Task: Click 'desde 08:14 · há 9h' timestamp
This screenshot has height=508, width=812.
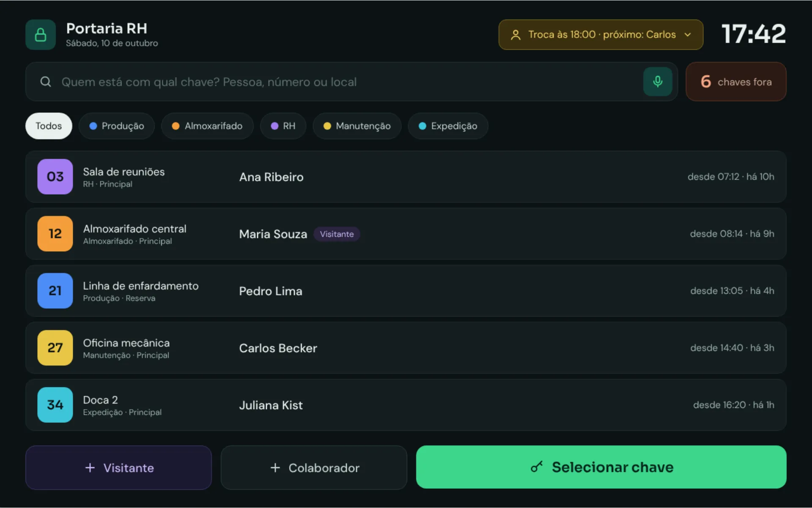Action: [x=732, y=234]
